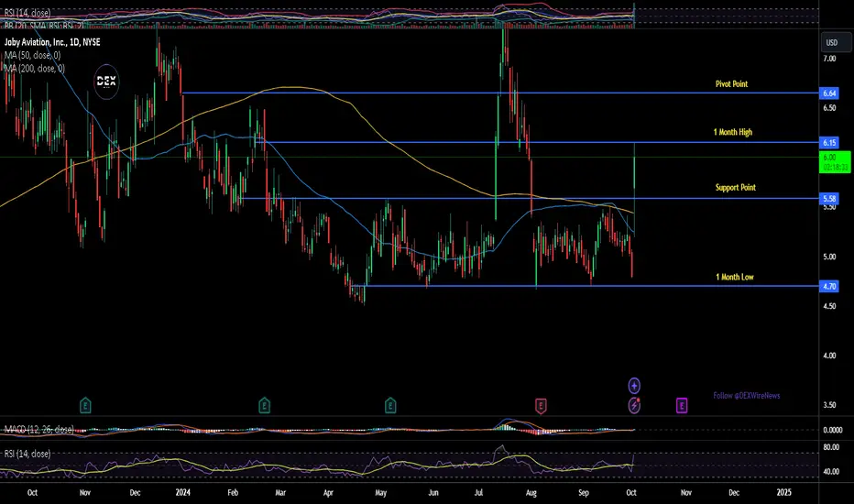854x504 pixels.
Task: Click the Jun date axis label
Action: (433, 493)
